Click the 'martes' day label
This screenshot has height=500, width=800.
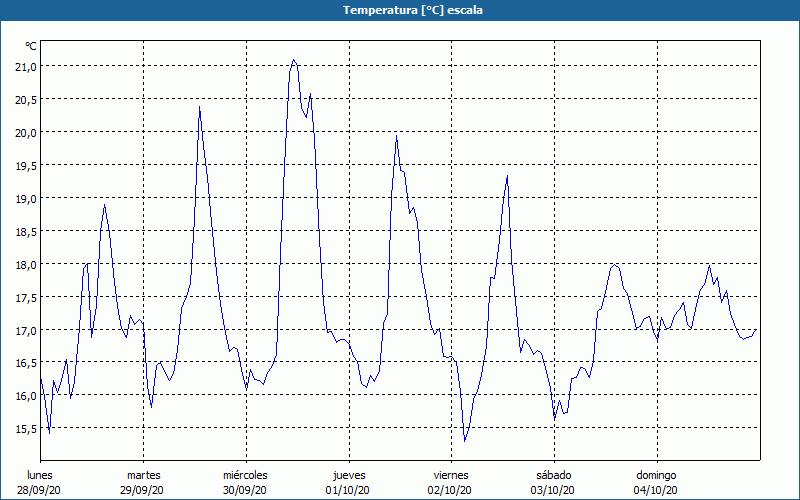144,475
